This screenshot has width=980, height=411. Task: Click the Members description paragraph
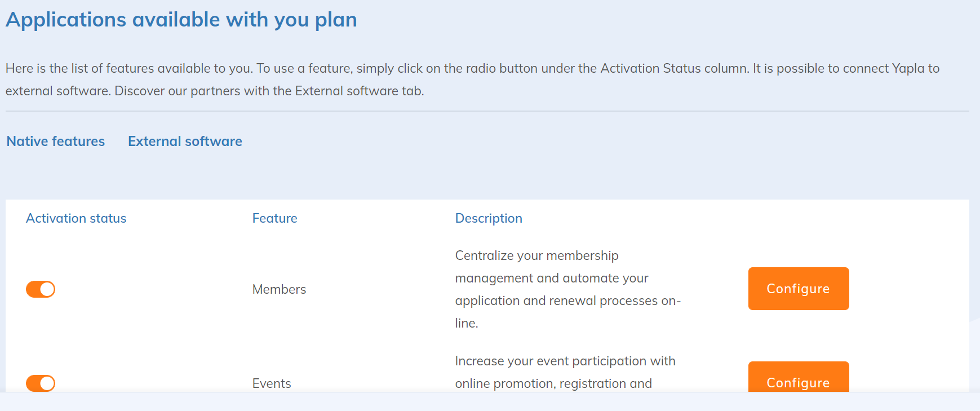click(567, 289)
